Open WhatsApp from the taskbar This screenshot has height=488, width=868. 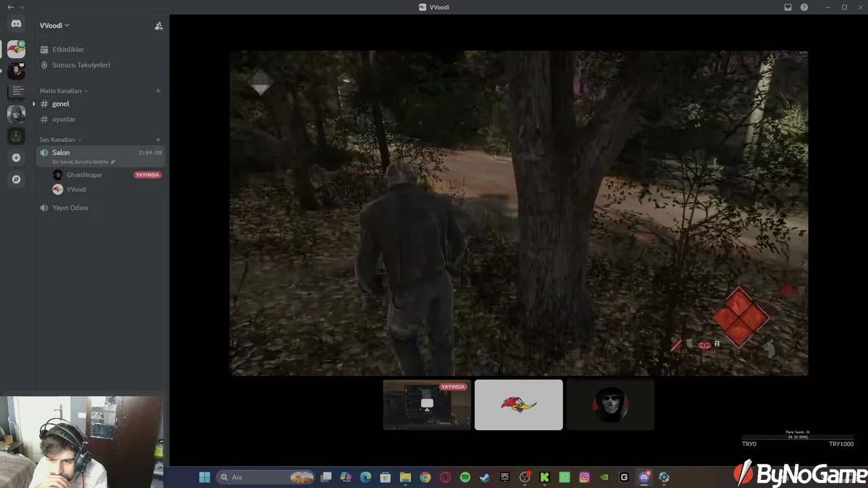(x=564, y=477)
